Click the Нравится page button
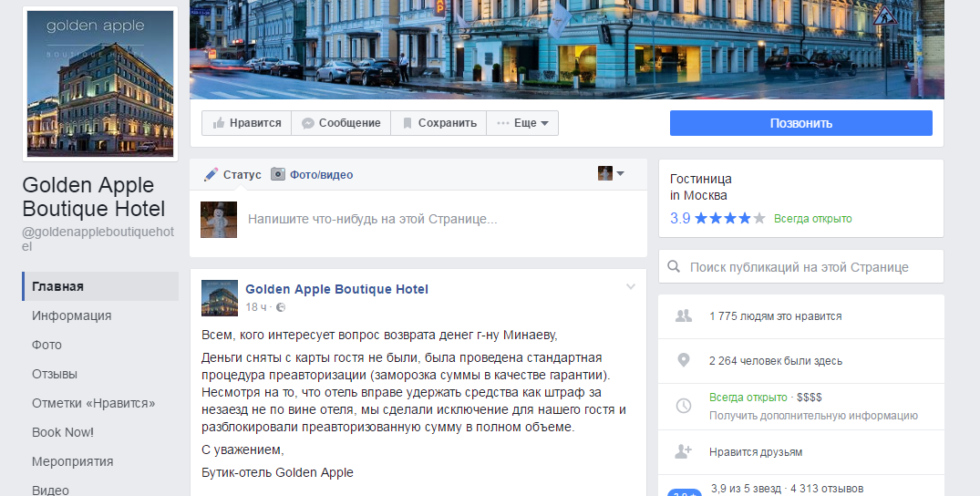Viewport: 980px width, 496px height. tap(246, 123)
